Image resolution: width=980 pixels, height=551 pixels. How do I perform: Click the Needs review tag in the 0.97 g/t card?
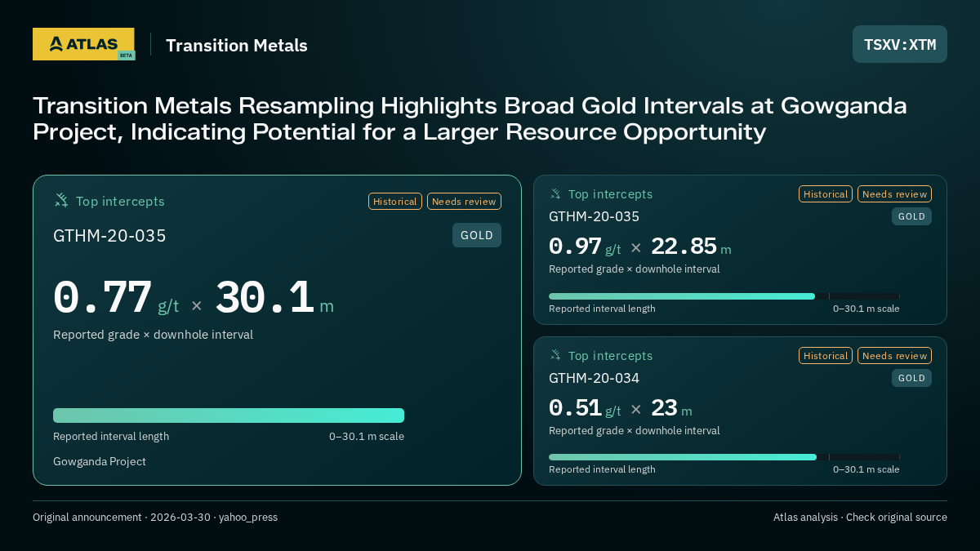coord(894,193)
